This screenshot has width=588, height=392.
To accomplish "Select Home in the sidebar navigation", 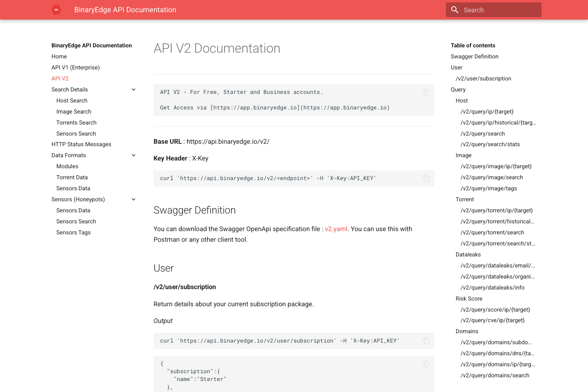I will pos(59,56).
